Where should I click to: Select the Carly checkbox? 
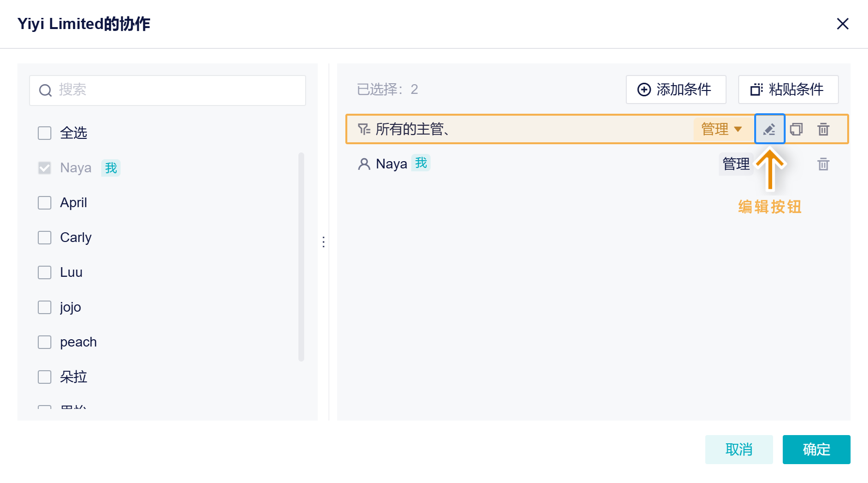(x=45, y=238)
